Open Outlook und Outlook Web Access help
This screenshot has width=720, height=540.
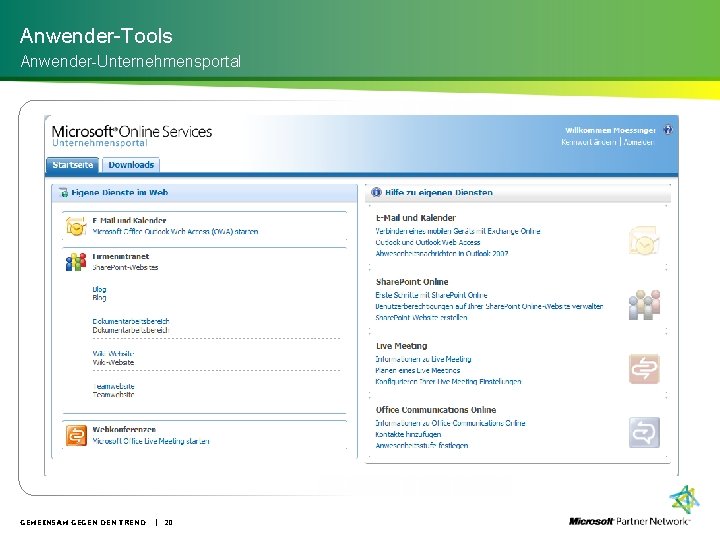pyautogui.click(x=428, y=242)
